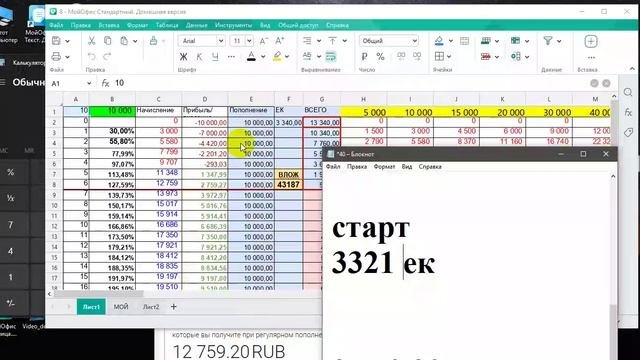The height and width of the screenshot is (360, 640).
Task: Open Notepad Вид menu
Action: 407,167
